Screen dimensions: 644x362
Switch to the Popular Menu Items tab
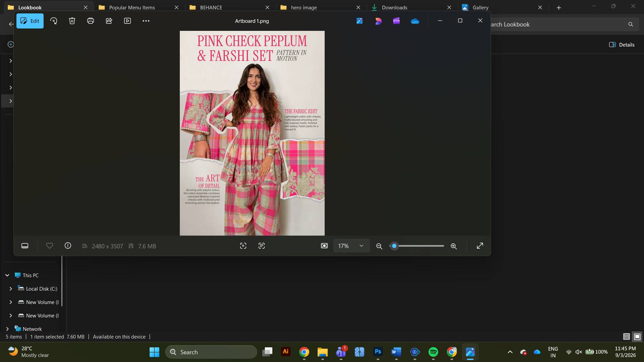point(132,7)
